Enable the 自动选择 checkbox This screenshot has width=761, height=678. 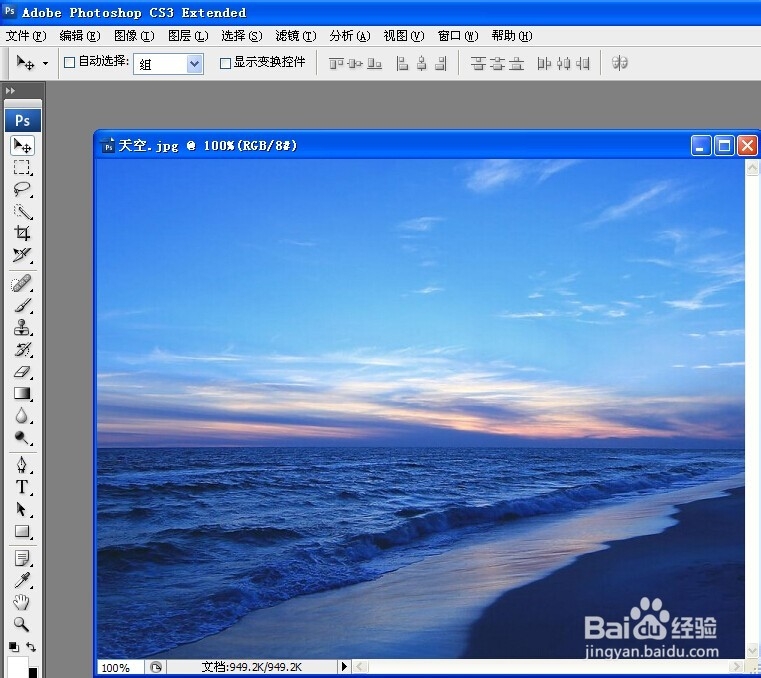coord(69,63)
